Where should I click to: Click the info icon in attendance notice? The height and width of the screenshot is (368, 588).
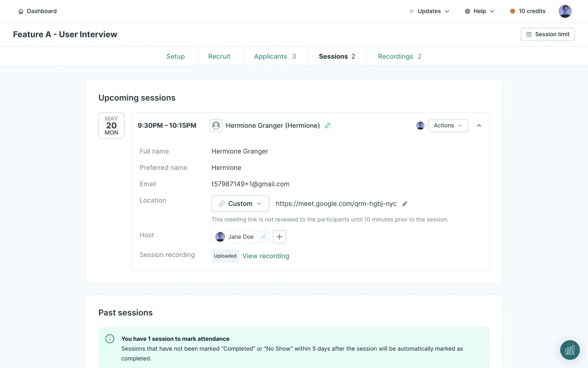point(110,339)
